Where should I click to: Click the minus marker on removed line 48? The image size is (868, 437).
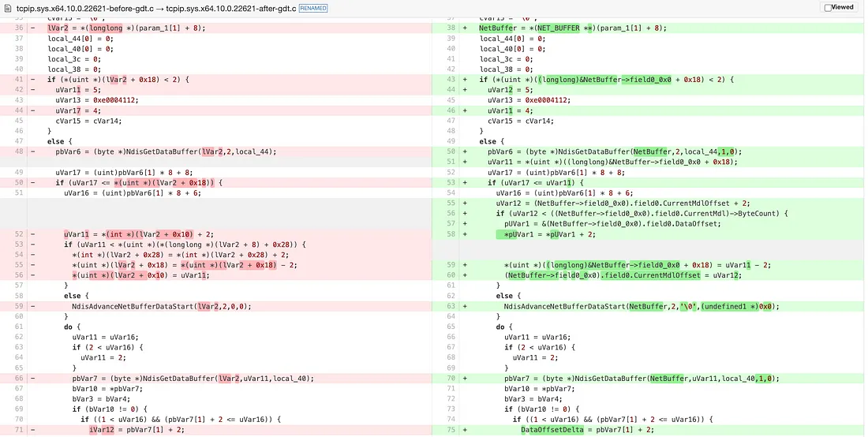(32, 151)
